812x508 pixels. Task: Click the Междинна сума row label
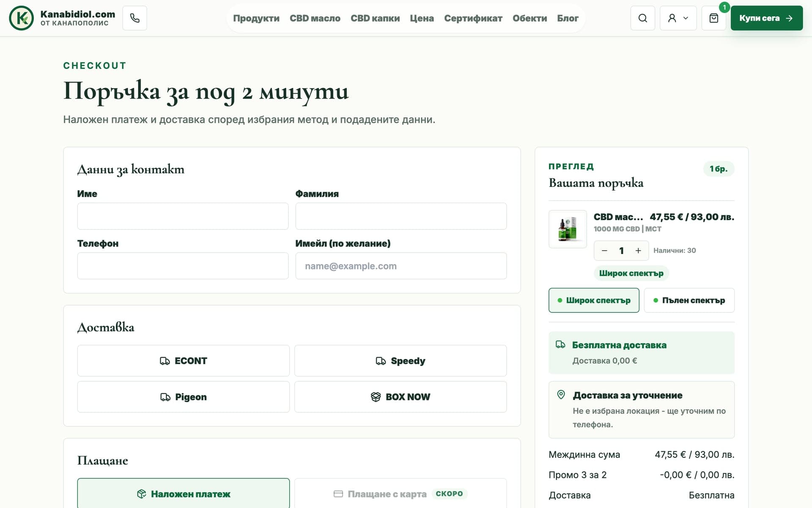point(584,455)
